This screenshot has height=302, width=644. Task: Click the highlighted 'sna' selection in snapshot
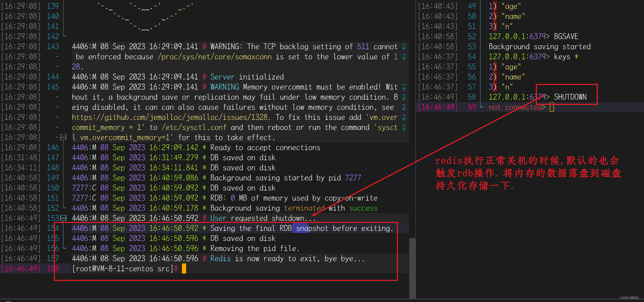300,228
